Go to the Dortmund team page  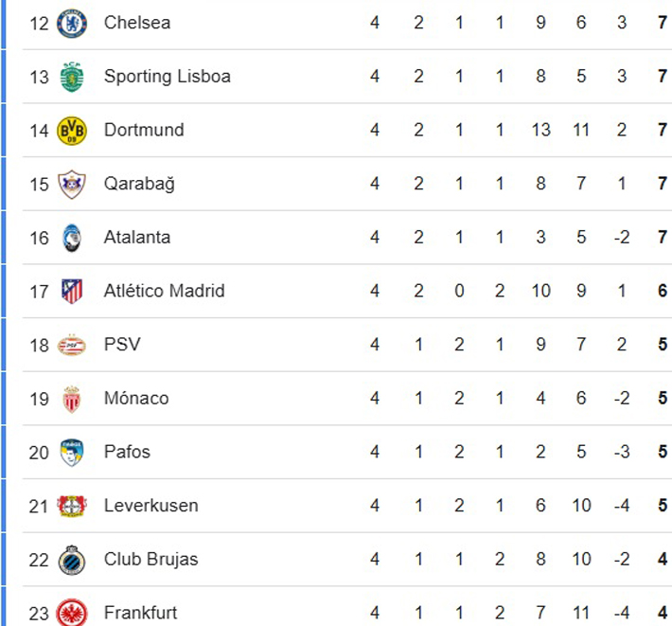click(144, 131)
